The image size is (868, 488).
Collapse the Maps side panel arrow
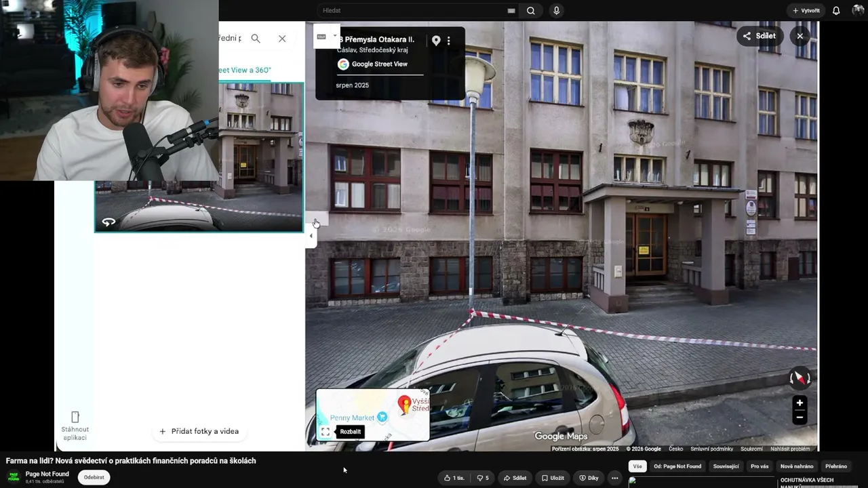click(x=311, y=236)
